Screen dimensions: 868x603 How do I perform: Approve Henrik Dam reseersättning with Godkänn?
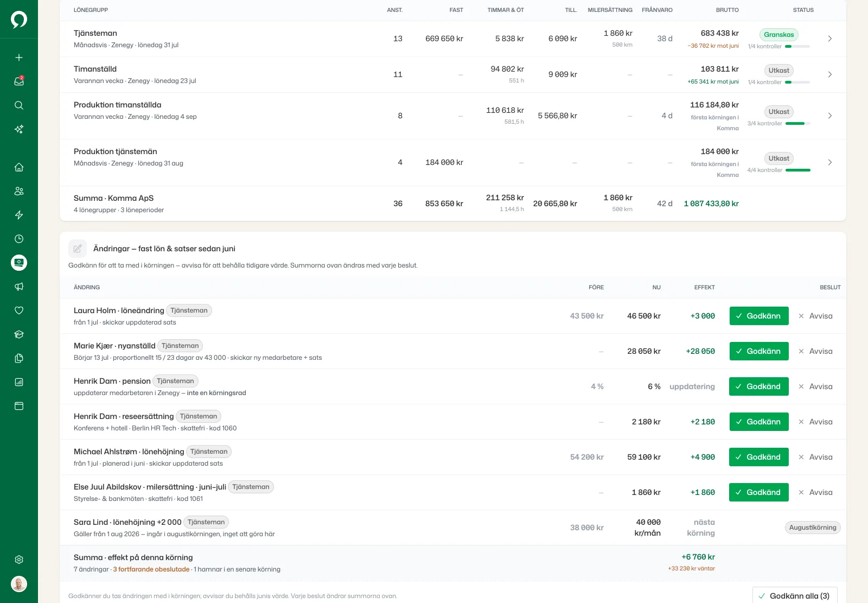pyautogui.click(x=759, y=422)
